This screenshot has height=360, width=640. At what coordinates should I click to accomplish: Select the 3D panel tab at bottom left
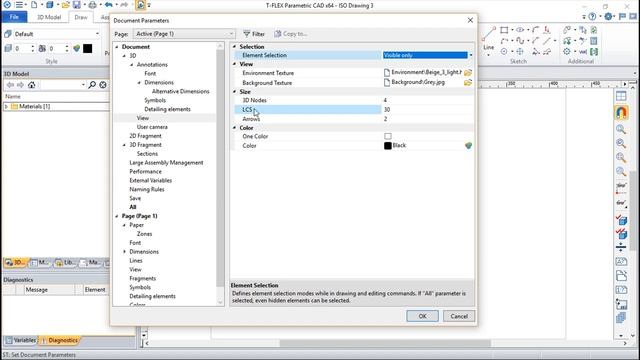tap(15, 262)
